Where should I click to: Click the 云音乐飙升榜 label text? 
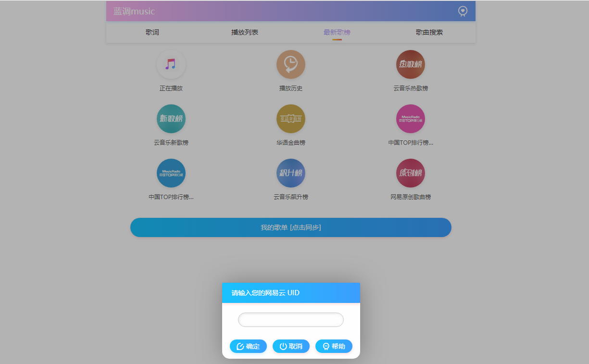(x=291, y=197)
